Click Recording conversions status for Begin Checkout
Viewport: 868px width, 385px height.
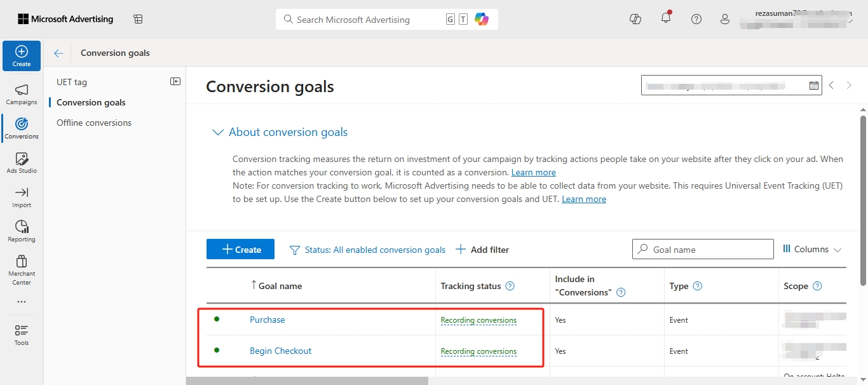click(x=478, y=351)
